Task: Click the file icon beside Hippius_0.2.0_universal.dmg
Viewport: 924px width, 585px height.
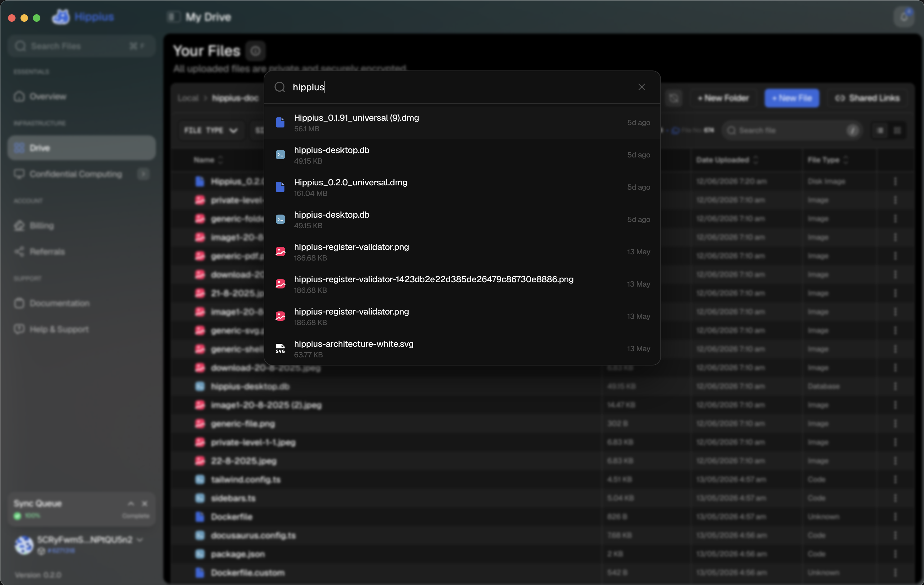Action: pyautogui.click(x=280, y=187)
